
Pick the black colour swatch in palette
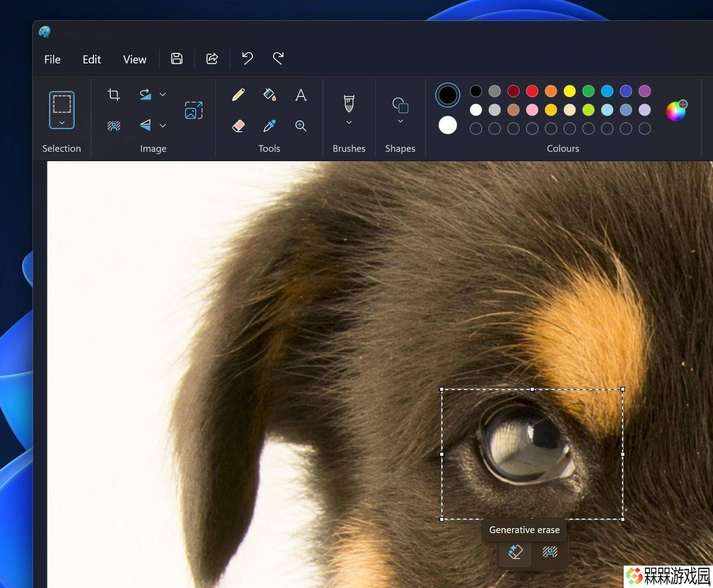(476, 91)
